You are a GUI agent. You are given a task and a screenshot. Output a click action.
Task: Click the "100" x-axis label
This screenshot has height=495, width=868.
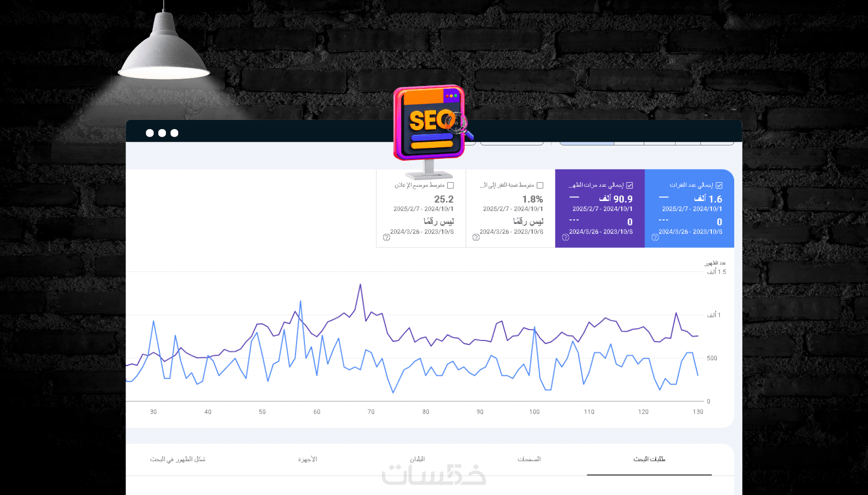tap(534, 412)
